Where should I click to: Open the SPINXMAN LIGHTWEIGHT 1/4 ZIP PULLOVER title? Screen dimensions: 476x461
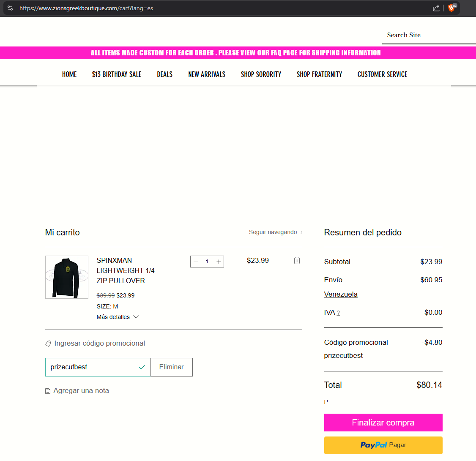tap(126, 270)
